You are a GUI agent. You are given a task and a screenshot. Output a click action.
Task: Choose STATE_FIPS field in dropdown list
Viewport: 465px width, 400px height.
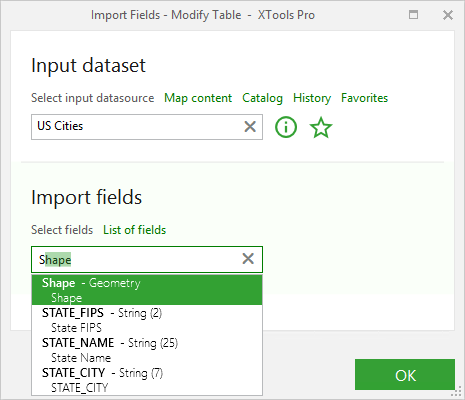click(147, 320)
